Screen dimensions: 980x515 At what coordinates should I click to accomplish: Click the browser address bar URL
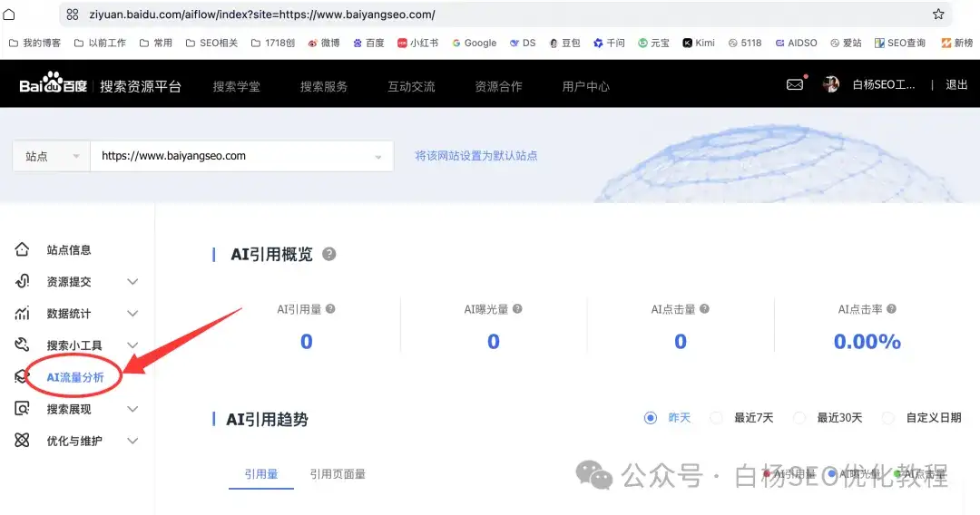coord(262,15)
